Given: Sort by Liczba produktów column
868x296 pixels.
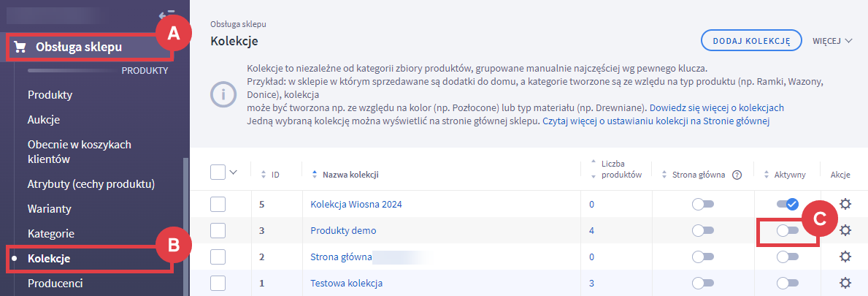Looking at the screenshot, I should point(593,169).
